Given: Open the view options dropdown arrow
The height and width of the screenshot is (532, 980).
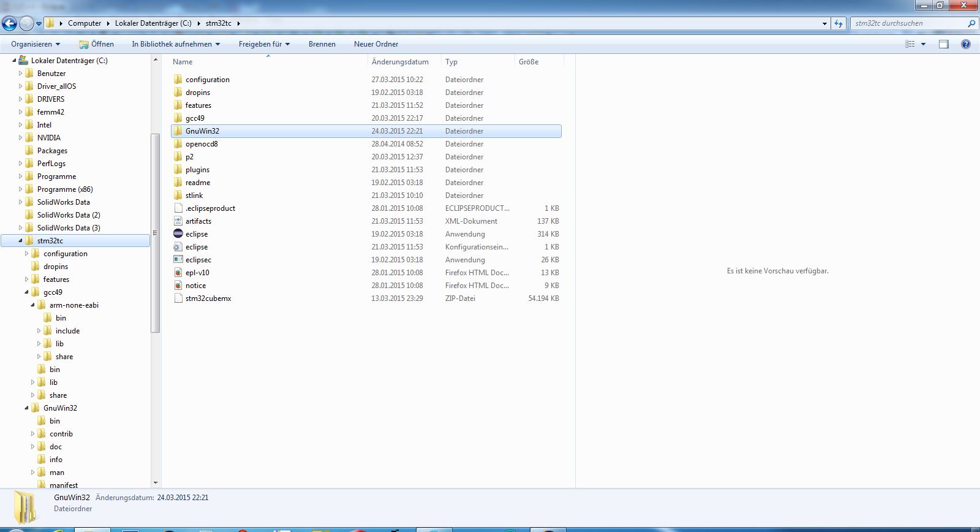Looking at the screenshot, I should point(923,44).
